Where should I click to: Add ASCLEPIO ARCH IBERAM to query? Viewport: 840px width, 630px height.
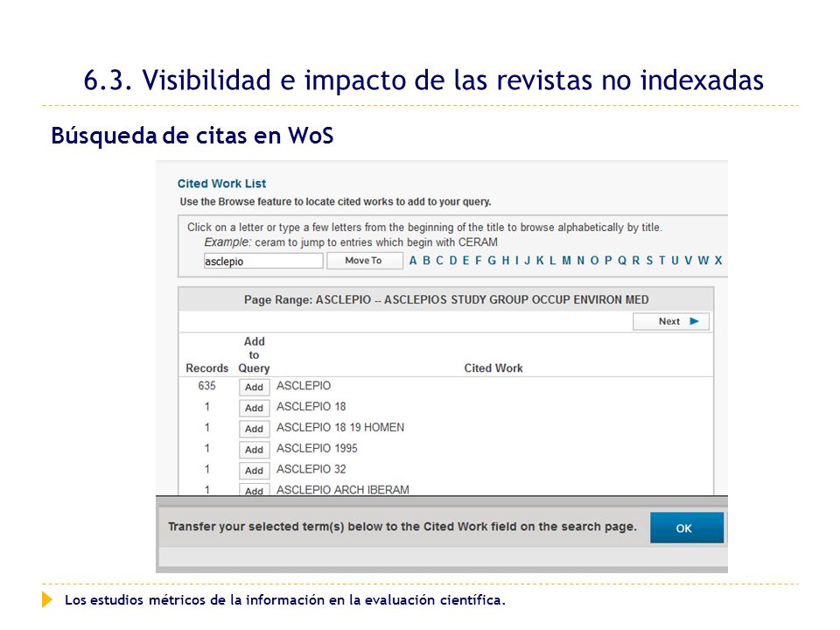pyautogui.click(x=254, y=490)
